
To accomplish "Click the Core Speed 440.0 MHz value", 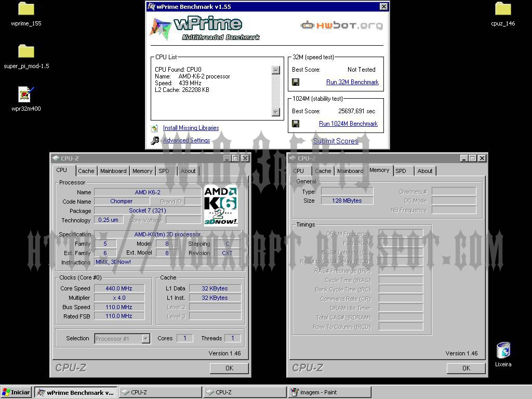I will (119, 288).
